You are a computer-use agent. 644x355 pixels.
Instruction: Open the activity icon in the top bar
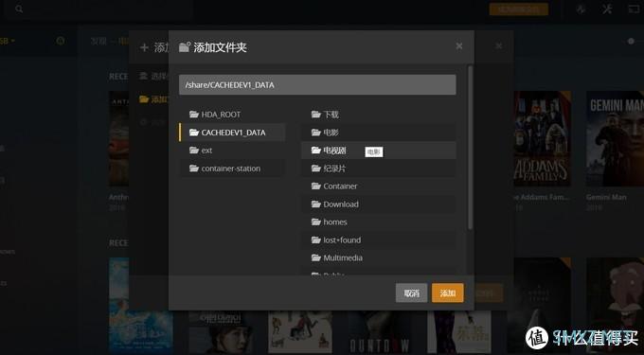click(x=581, y=9)
